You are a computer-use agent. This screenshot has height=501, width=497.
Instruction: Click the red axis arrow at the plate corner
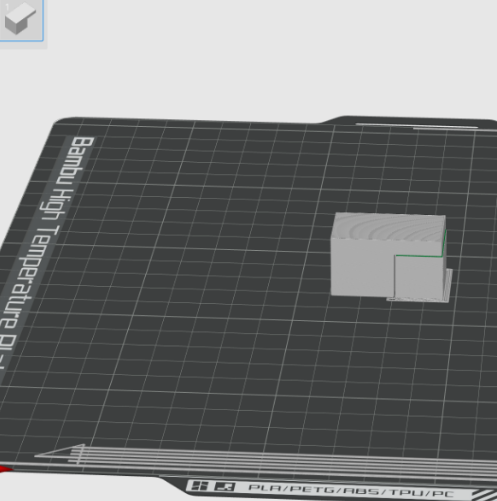point(6,469)
